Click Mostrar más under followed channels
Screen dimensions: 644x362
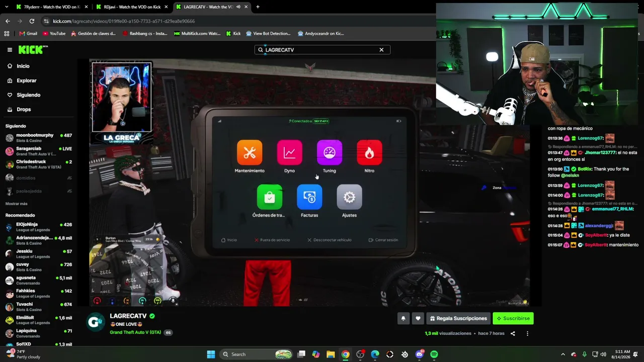coord(17,204)
